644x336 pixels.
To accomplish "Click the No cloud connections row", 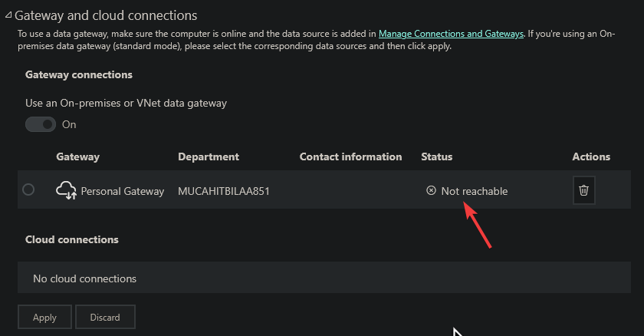I will point(324,278).
